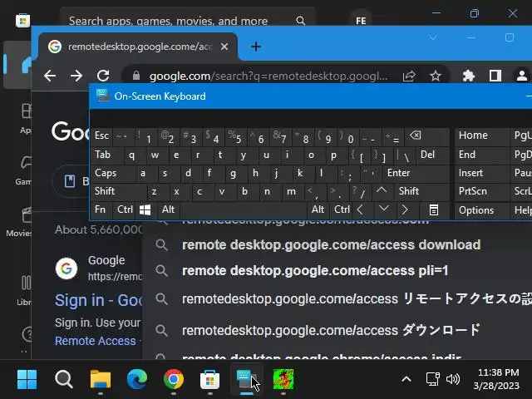
Task: Launch Microsoft Edge from taskbar
Action: click(137, 379)
